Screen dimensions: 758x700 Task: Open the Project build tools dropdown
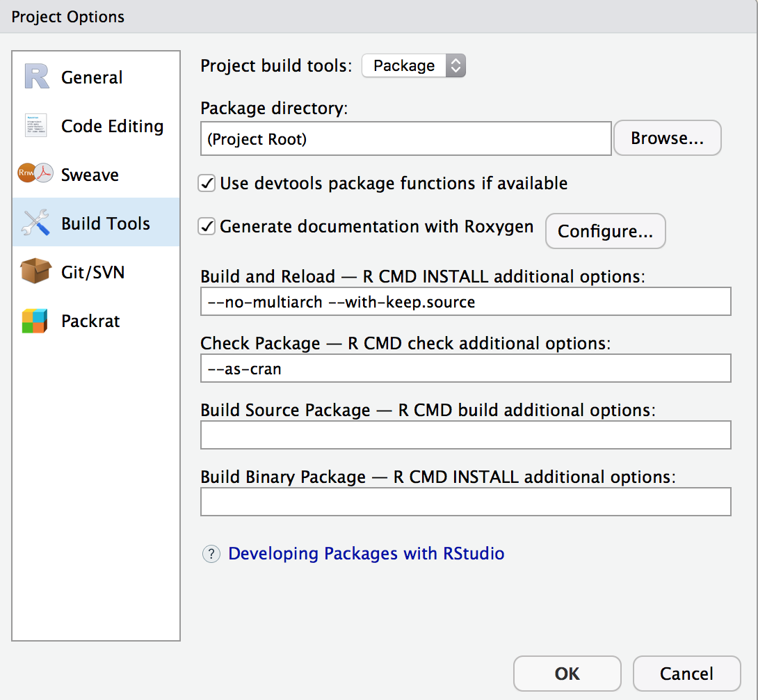(x=414, y=66)
